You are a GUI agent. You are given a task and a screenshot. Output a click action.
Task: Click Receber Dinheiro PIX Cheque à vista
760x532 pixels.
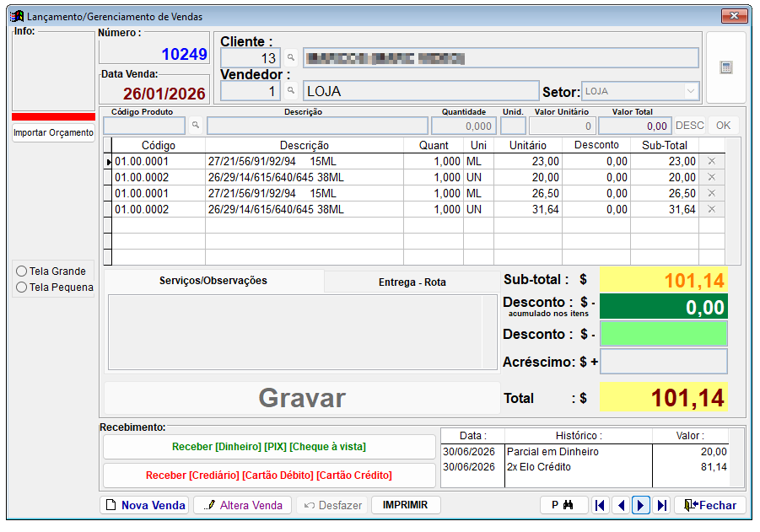(269, 447)
